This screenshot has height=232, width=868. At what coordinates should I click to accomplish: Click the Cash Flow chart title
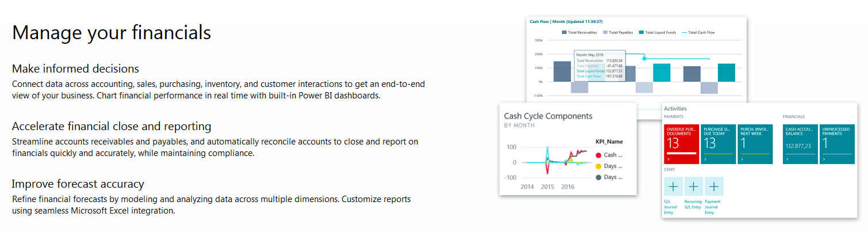click(565, 21)
